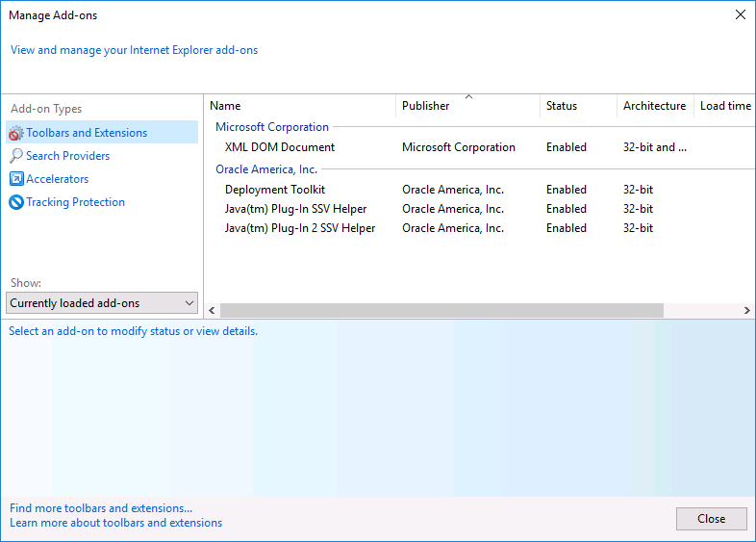This screenshot has width=756, height=542.
Task: Click the Oracle America, Inc. group header
Action: [266, 169]
